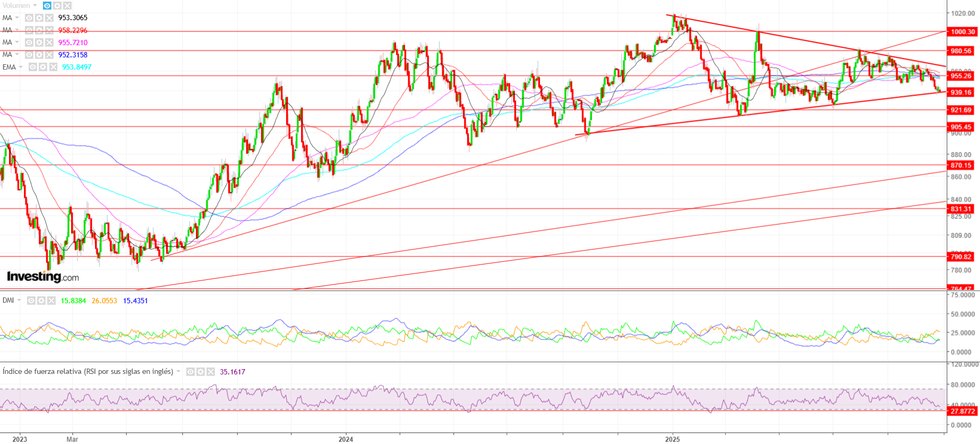980x444 pixels.
Task: Click the Investing.com logo watermark
Action: [x=42, y=277]
